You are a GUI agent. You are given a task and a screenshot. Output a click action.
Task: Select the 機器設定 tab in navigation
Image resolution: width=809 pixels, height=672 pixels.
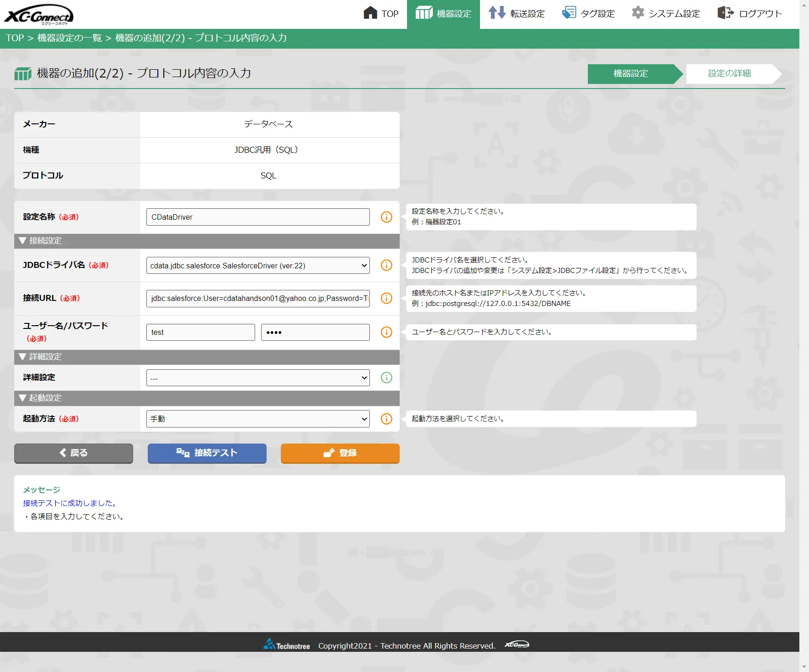coord(443,13)
